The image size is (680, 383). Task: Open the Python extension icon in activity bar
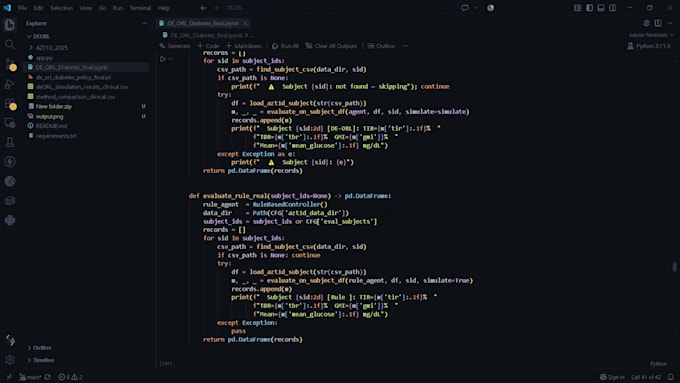click(x=10, y=220)
